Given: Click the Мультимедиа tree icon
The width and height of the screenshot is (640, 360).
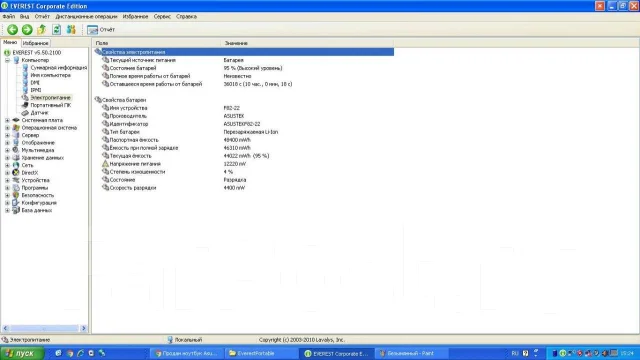Looking at the screenshot, I should click(16, 150).
